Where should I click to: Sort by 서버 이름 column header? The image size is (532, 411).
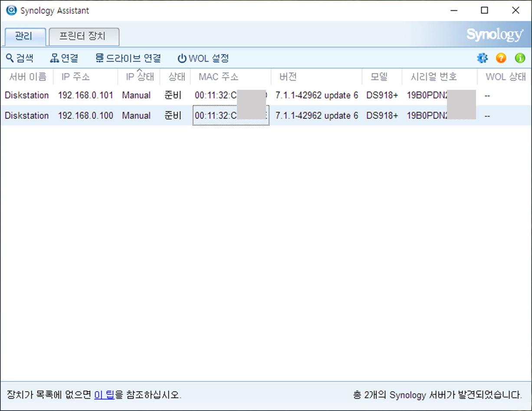tap(27, 77)
